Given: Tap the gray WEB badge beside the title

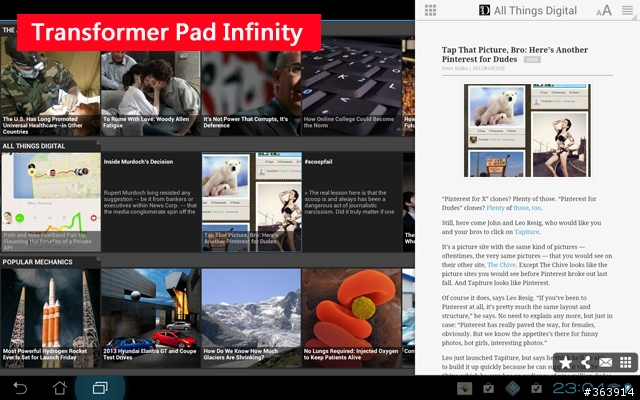Looking at the screenshot, I should [532, 60].
